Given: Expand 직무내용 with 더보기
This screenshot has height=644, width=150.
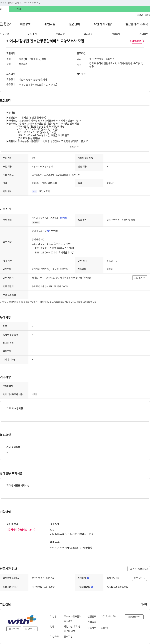Looking at the screenshot, I should [x=74, y=147].
